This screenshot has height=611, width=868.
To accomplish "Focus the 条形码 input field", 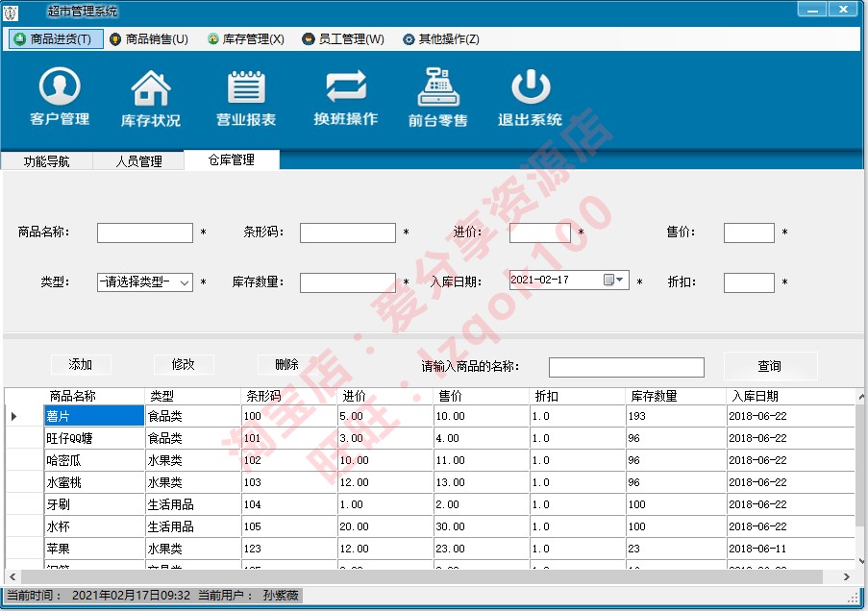I will coord(348,233).
